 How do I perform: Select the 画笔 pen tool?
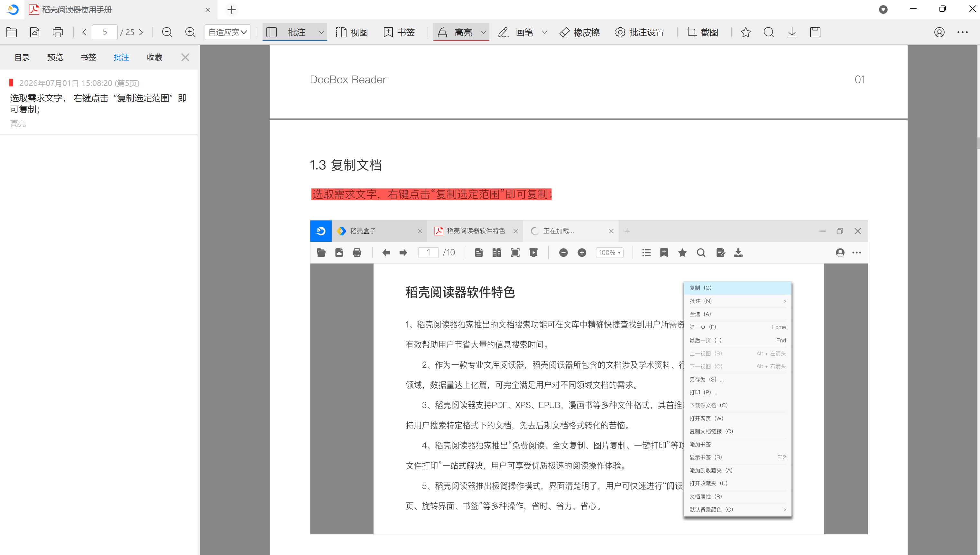tap(516, 33)
